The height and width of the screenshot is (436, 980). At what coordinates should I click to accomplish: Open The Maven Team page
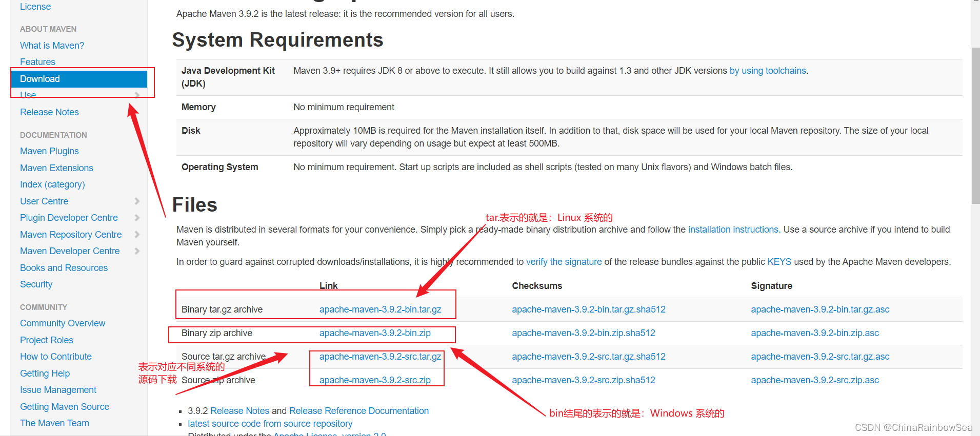coord(54,423)
